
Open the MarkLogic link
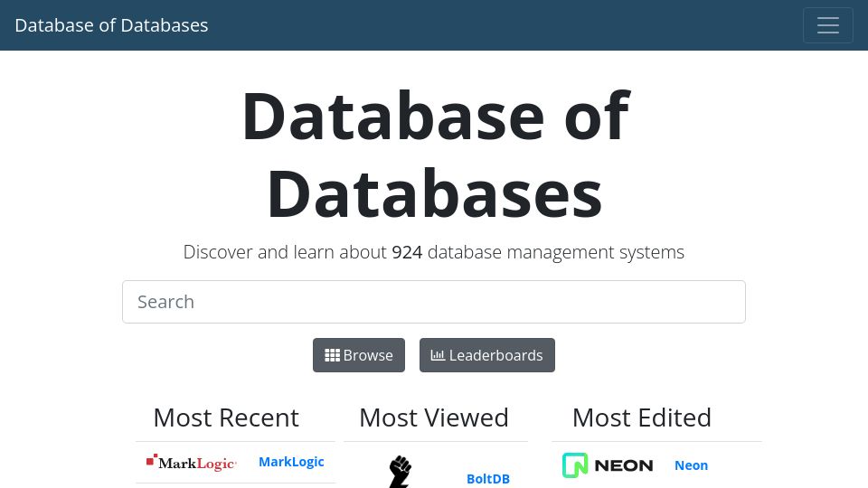[x=291, y=462]
